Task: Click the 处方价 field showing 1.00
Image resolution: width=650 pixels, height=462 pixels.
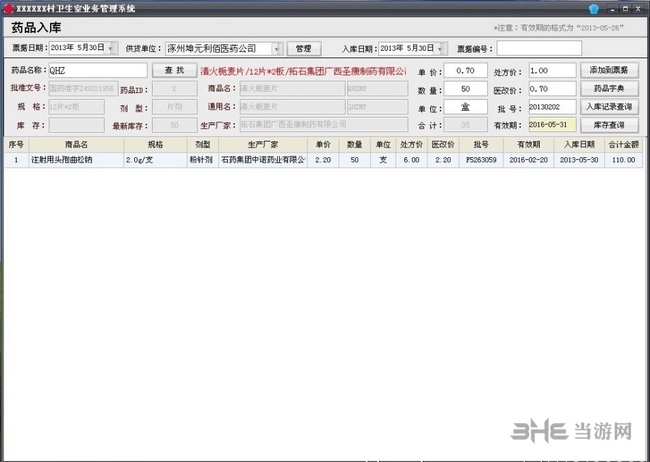Action: [552, 71]
